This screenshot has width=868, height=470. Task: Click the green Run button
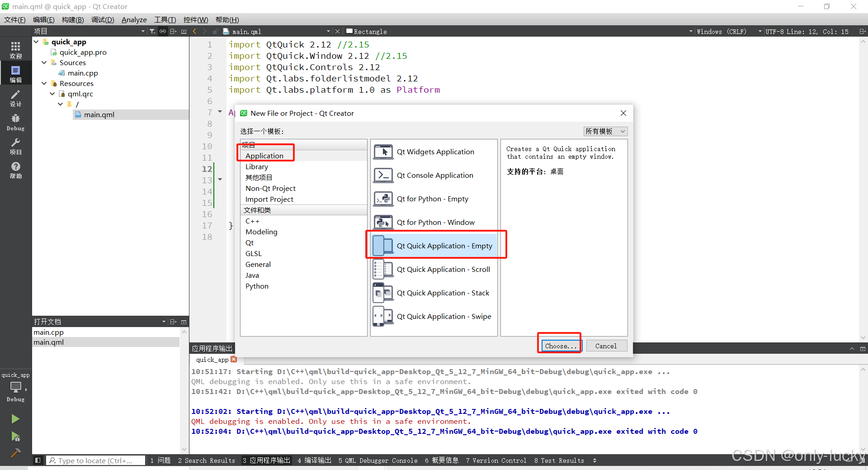(x=15, y=419)
